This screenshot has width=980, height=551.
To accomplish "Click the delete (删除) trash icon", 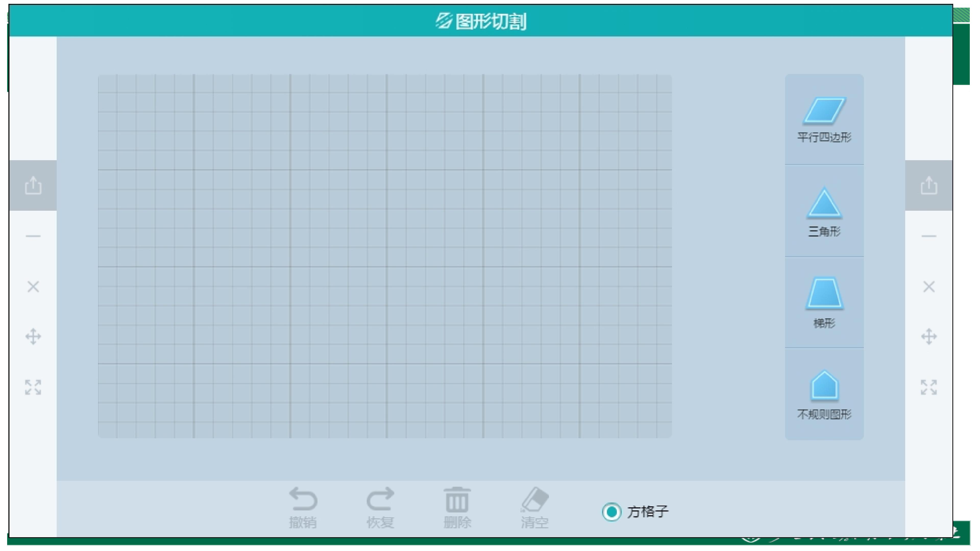I will coord(457,500).
